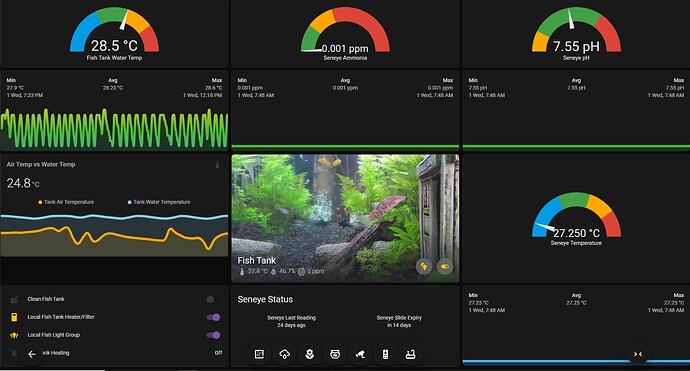Click the lightbulb button on Fish Tank picture

tap(424, 266)
